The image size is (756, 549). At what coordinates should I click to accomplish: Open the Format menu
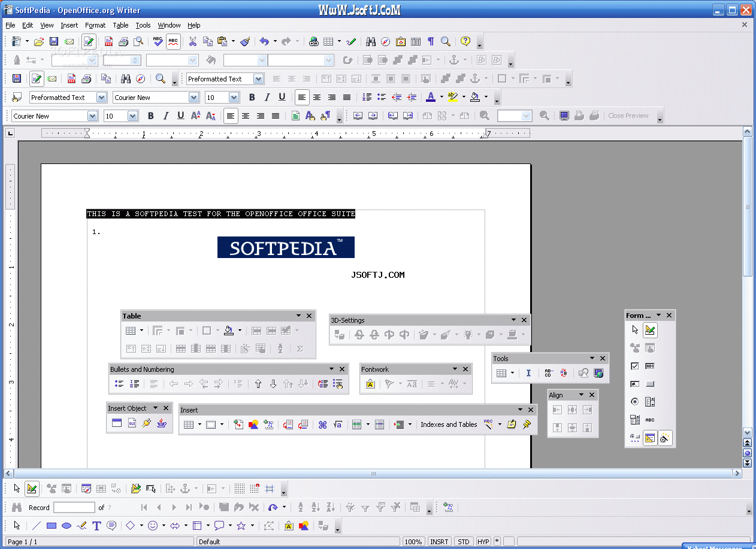95,25
